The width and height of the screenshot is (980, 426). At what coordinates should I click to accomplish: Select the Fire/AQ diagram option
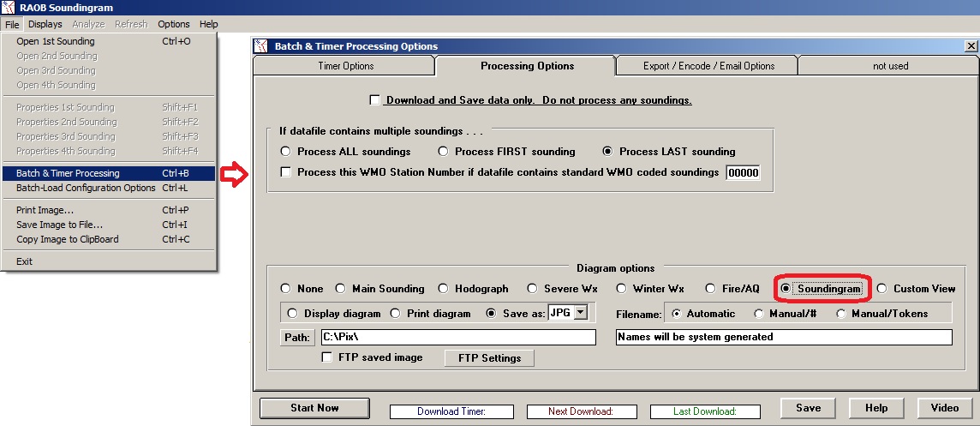pos(711,288)
